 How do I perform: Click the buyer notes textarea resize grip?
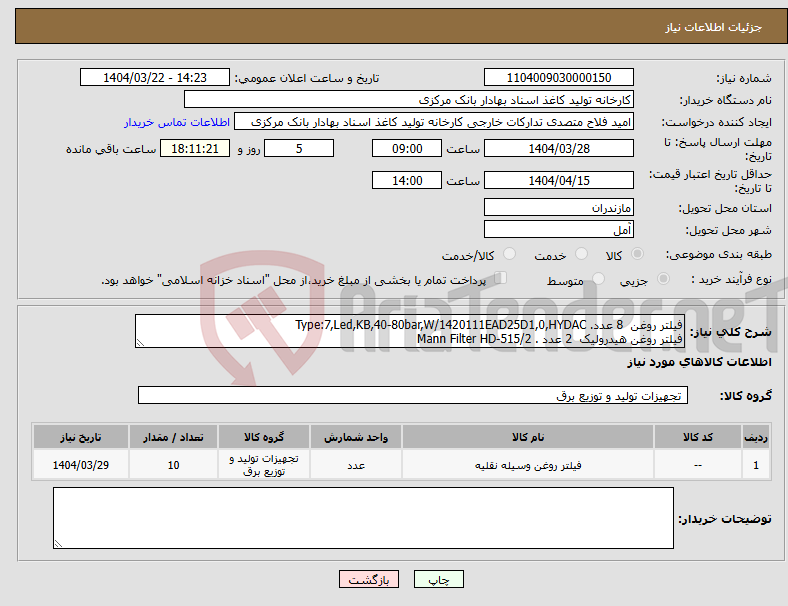(x=58, y=543)
